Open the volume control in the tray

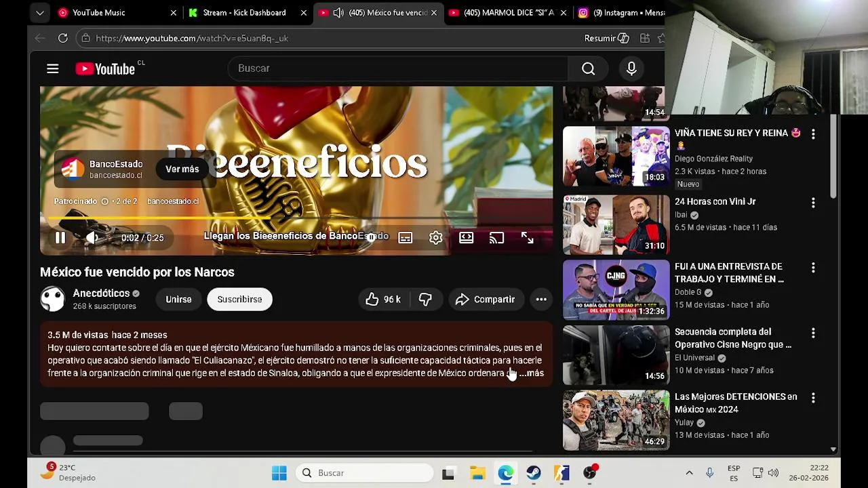773,473
